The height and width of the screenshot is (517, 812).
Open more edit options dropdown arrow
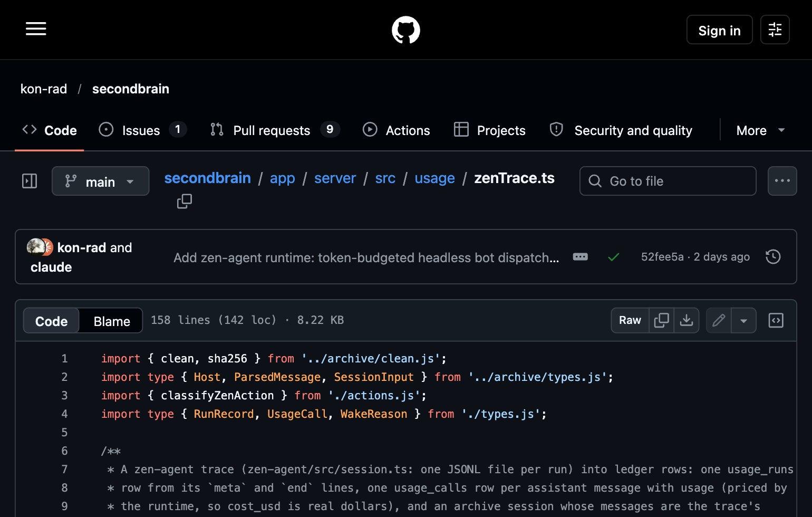(x=743, y=320)
